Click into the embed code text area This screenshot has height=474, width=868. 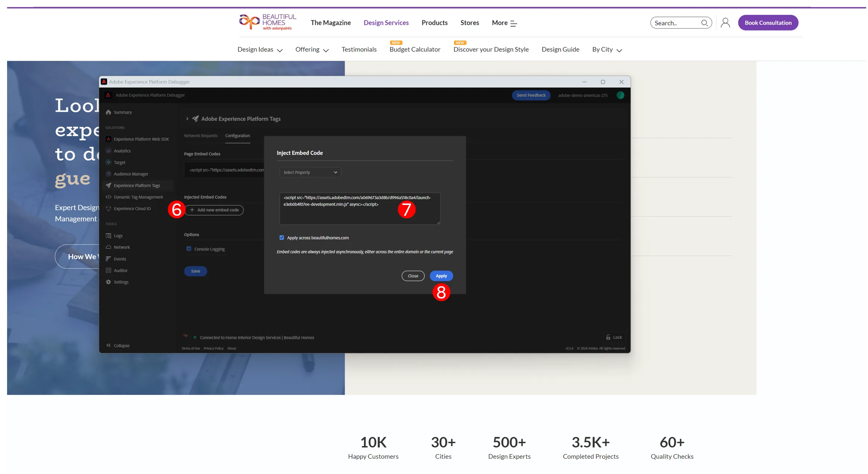[x=360, y=209]
